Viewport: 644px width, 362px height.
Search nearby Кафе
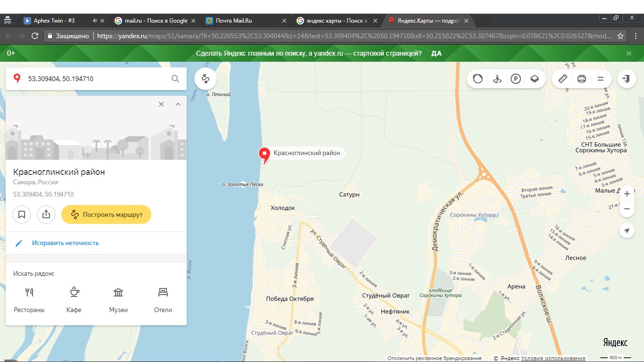pos(74,300)
